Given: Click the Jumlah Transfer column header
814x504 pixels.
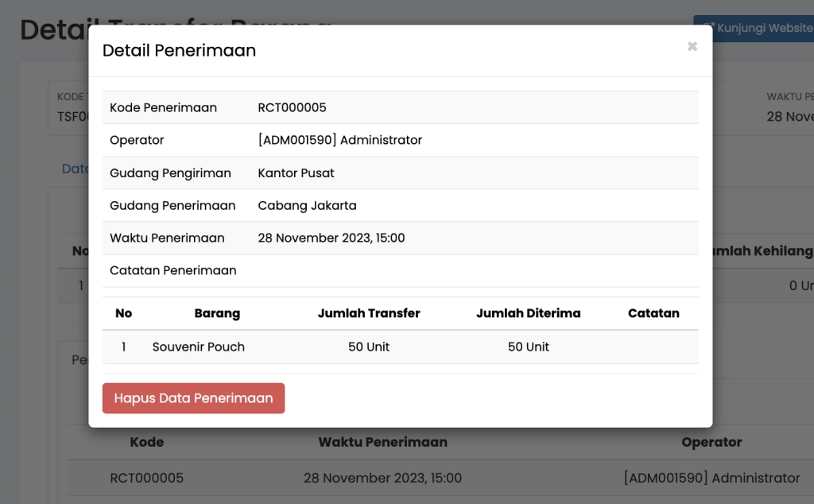Looking at the screenshot, I should (x=368, y=313).
